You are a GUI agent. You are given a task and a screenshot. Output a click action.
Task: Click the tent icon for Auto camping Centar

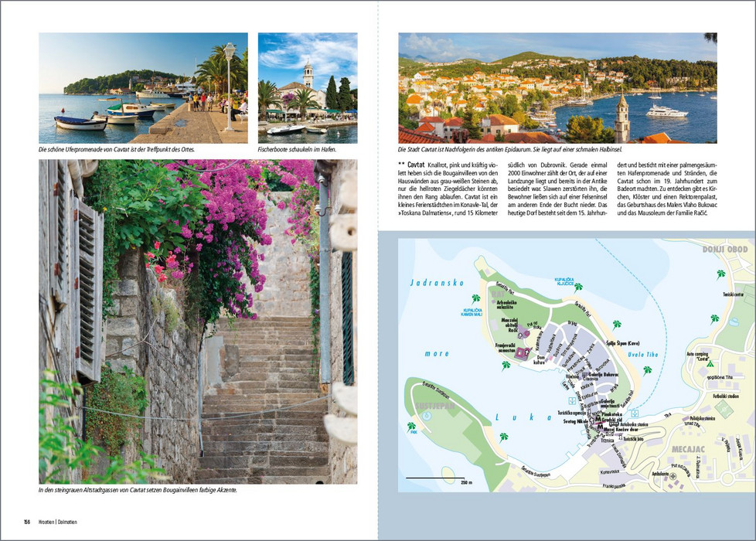coord(710,364)
